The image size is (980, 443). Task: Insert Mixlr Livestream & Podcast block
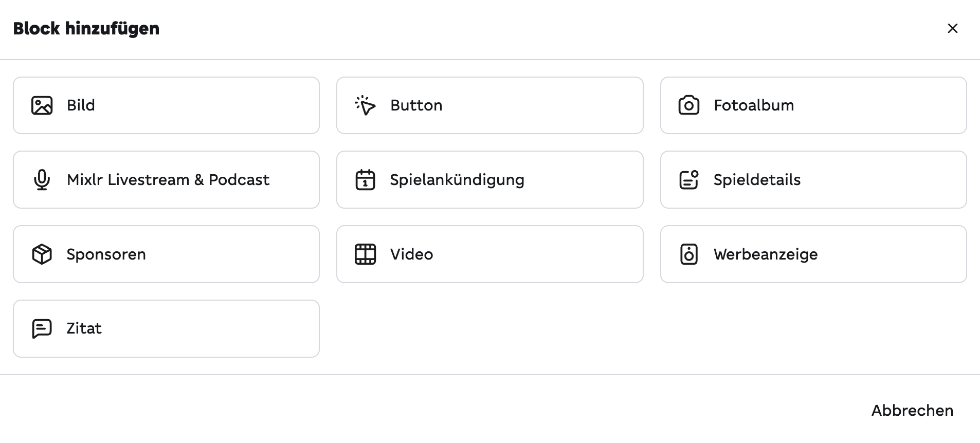tap(168, 180)
